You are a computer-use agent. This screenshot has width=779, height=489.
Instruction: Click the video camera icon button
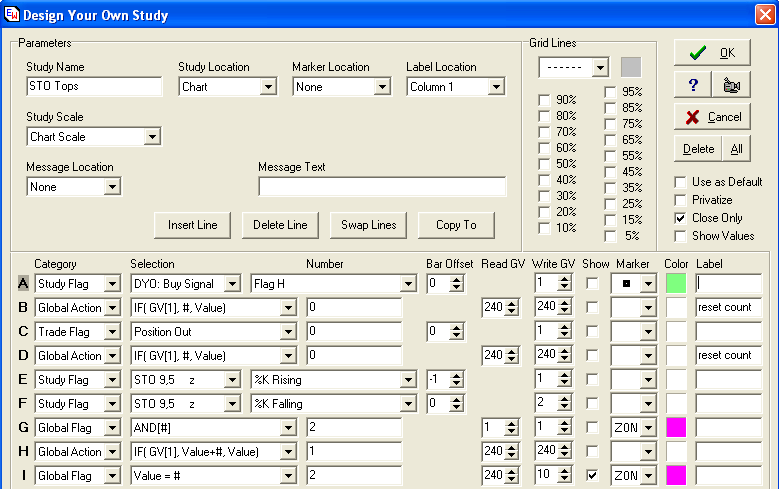coord(730,85)
